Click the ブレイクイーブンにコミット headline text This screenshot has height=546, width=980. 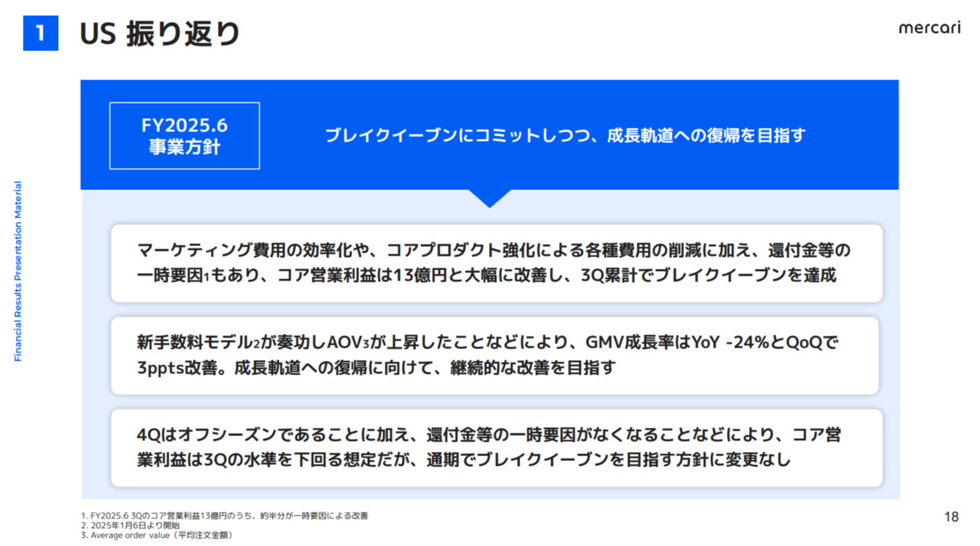click(565, 135)
